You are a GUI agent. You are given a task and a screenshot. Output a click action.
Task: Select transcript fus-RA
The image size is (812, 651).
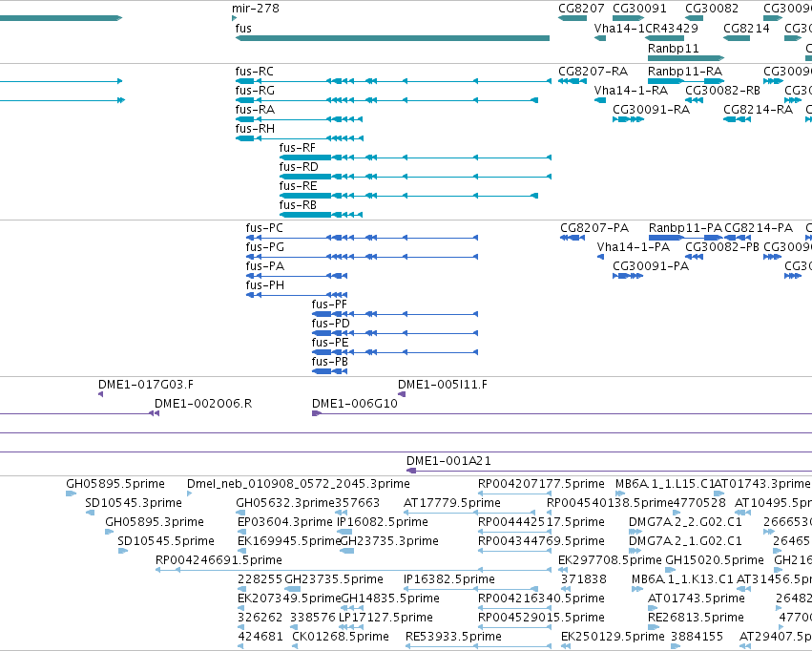pos(299,119)
